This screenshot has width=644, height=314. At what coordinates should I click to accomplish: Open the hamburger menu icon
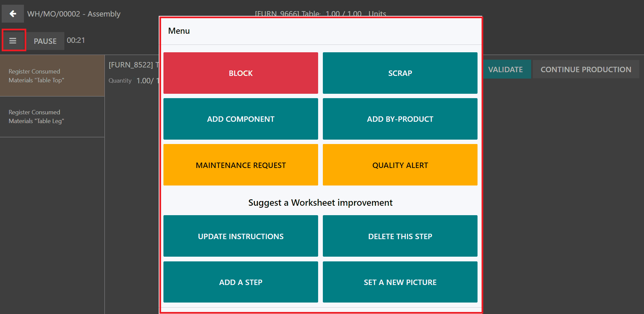[13, 41]
